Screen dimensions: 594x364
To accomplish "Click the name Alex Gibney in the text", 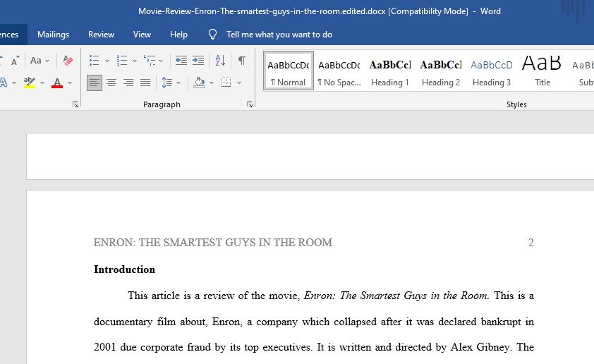I will point(480,347).
